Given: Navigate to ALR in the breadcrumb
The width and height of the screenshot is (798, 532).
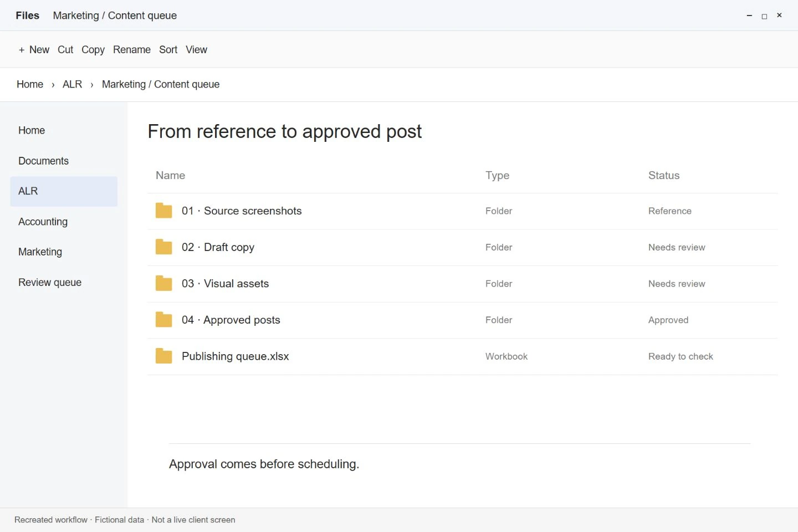Looking at the screenshot, I should coord(72,84).
